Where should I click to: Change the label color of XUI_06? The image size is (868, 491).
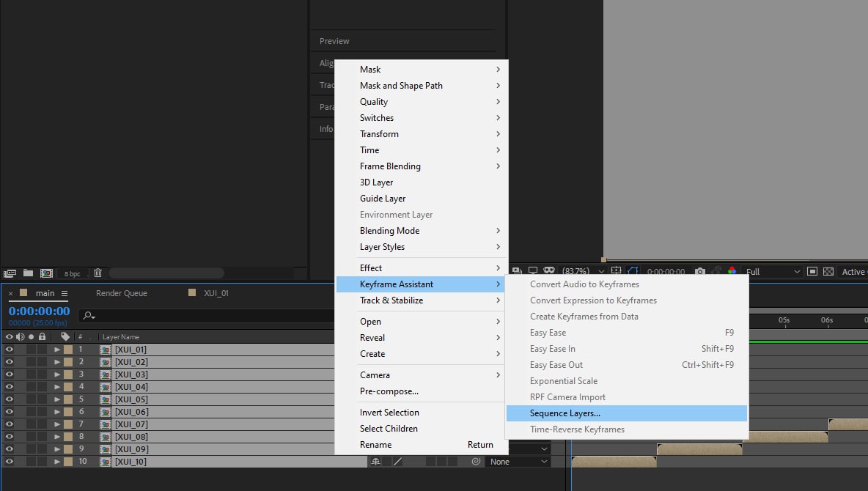click(68, 412)
